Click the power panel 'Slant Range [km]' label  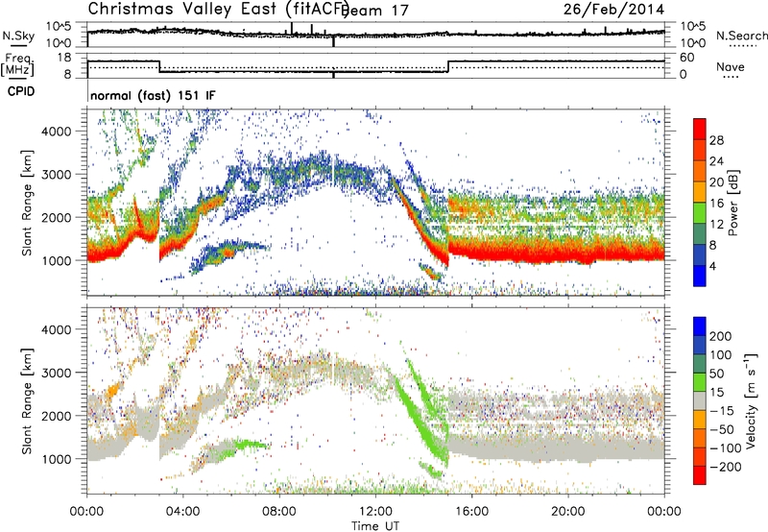coord(27,203)
